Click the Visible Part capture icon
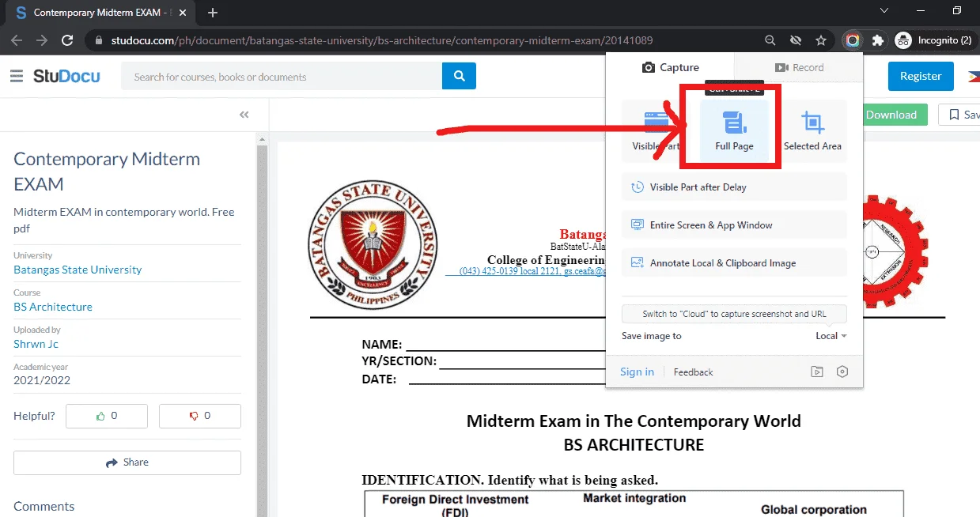The width and height of the screenshot is (980, 517). point(656,123)
